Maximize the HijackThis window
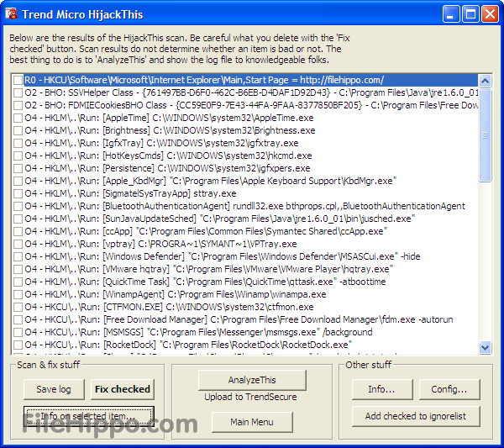This screenshot has width=504, height=448. pos(470,14)
